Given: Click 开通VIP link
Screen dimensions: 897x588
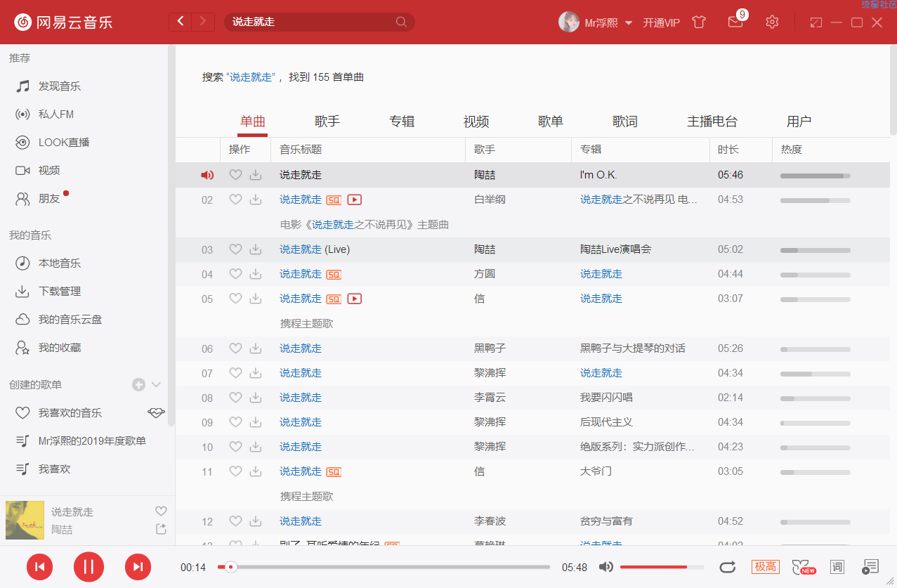Looking at the screenshot, I should pyautogui.click(x=662, y=22).
